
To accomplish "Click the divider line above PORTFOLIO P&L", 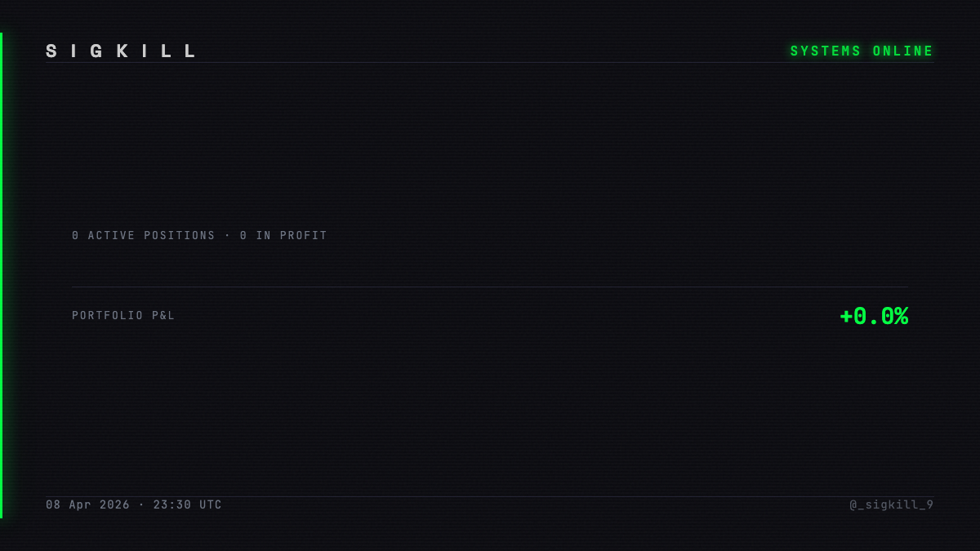I will 490,287.
